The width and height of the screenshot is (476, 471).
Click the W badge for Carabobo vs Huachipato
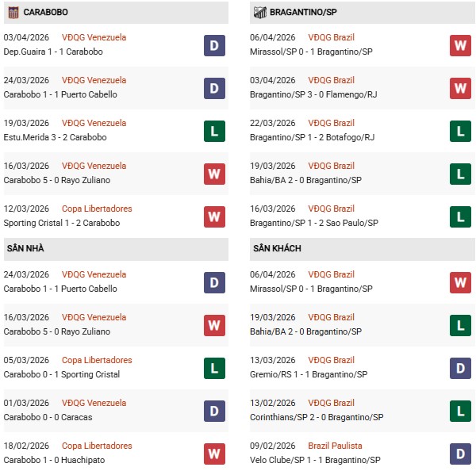click(x=214, y=454)
